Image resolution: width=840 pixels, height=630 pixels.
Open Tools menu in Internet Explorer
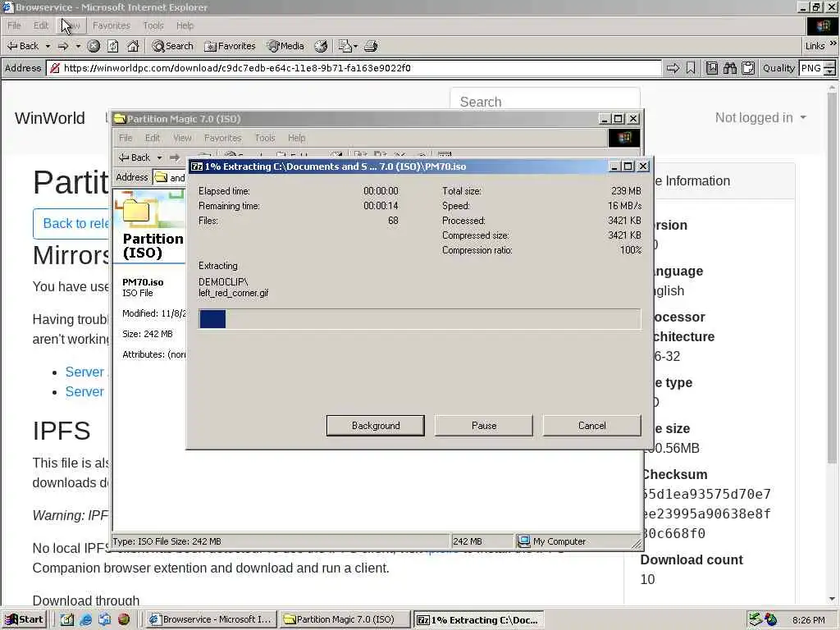153,25
